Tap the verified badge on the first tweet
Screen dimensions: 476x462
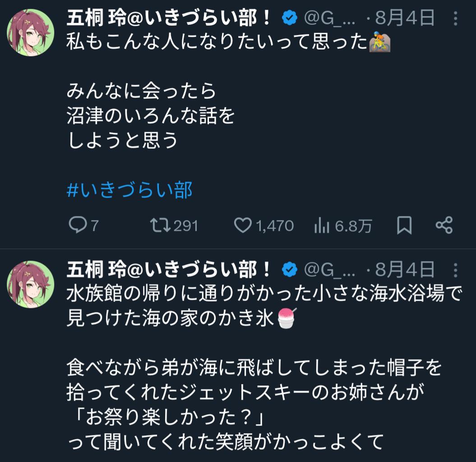click(x=290, y=18)
